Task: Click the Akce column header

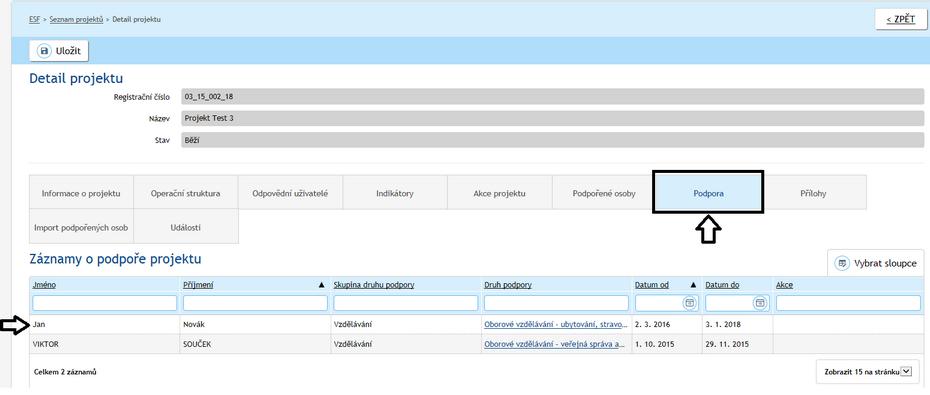Action: coord(784,285)
